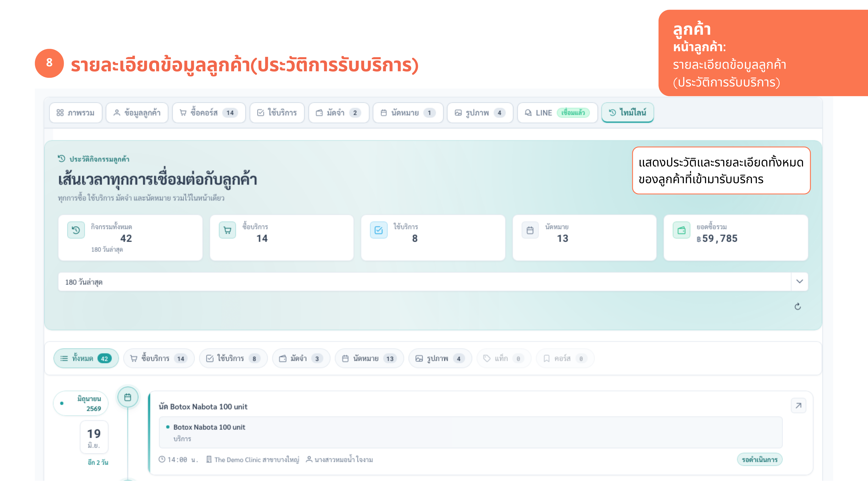Click the grid icon in ภาพรวม tab
The image size is (868, 488).
pyautogui.click(x=60, y=113)
